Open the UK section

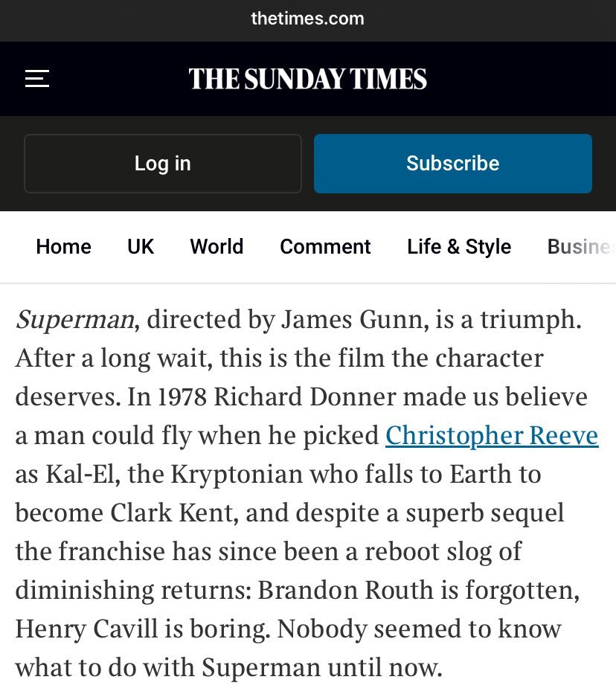click(x=141, y=247)
